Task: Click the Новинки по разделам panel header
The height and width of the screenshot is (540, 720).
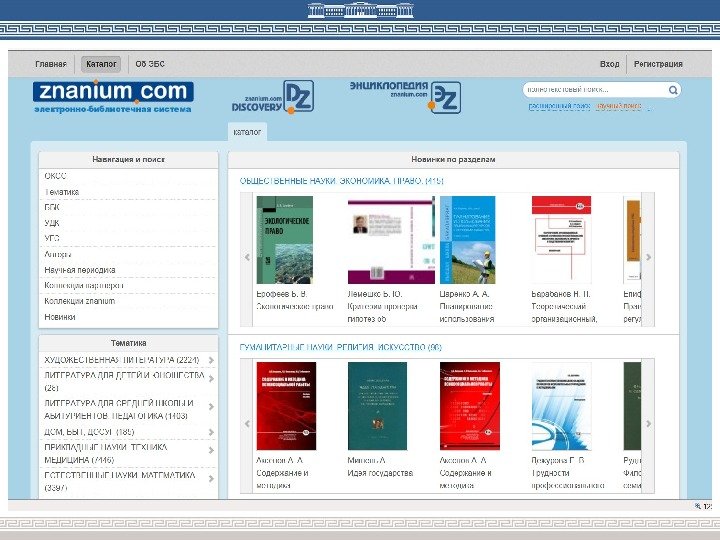Action: point(453,160)
